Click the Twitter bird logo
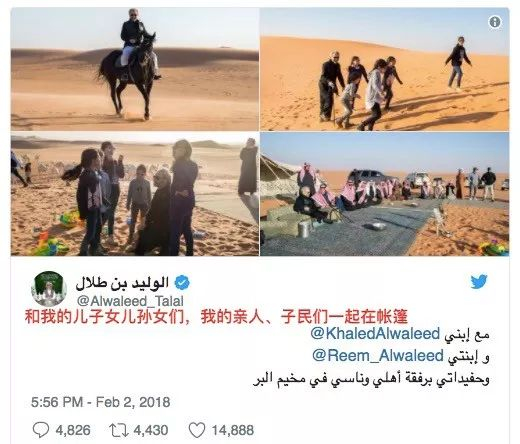520x444 pixels. tap(479, 281)
